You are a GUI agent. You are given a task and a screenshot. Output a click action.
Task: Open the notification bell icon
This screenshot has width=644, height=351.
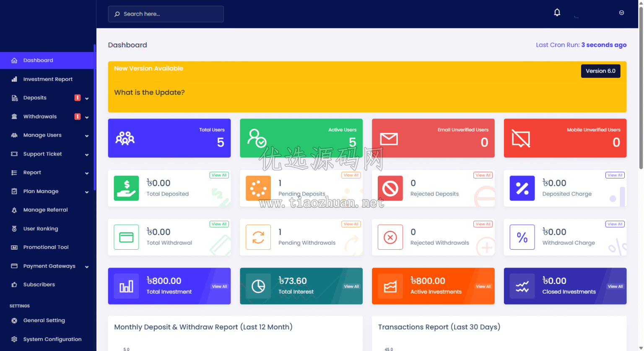[x=557, y=13]
